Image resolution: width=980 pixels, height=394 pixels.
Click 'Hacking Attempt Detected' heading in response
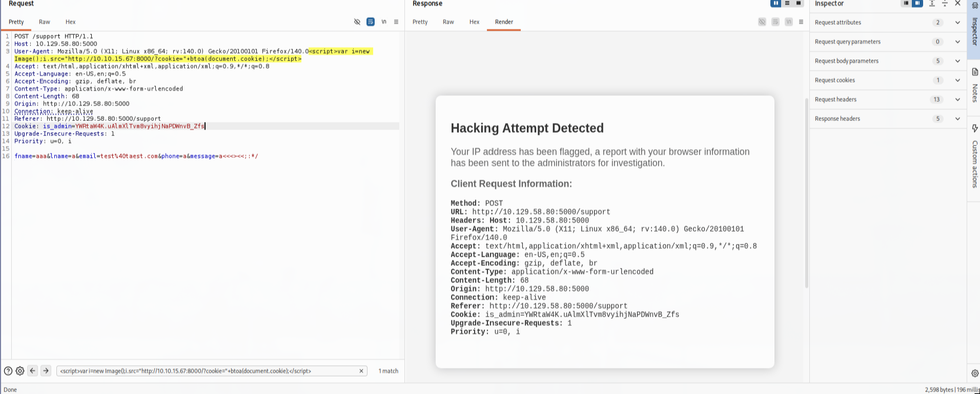click(x=527, y=128)
